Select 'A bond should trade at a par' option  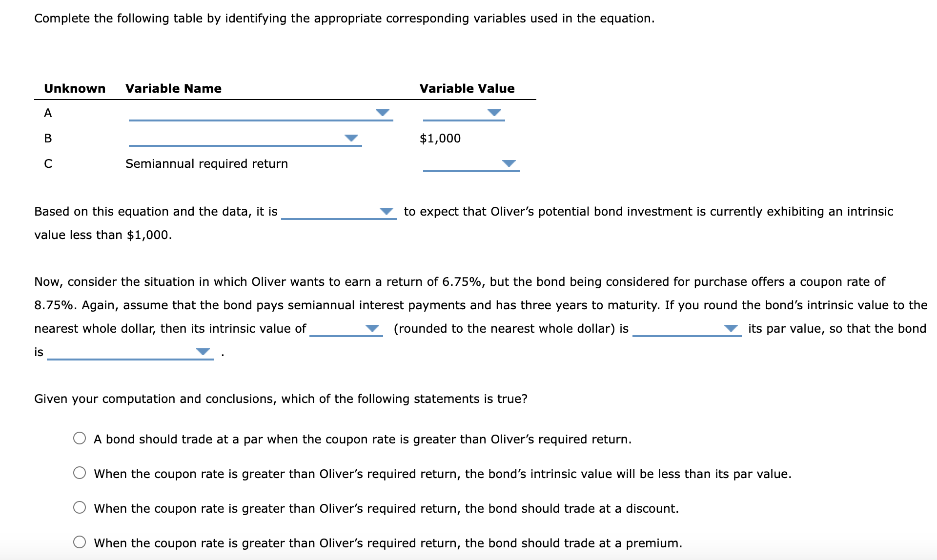pos(80,438)
